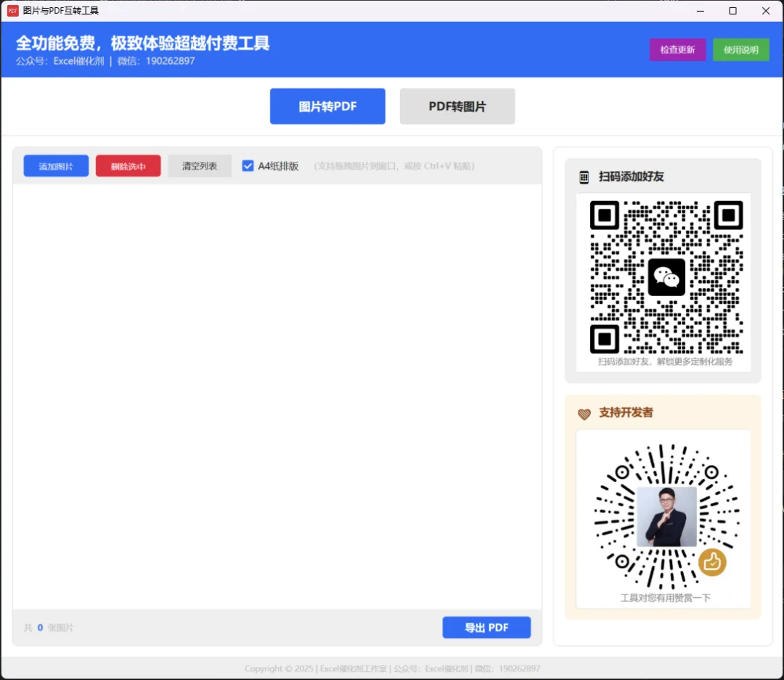Click the developer portrait photo

point(666,517)
